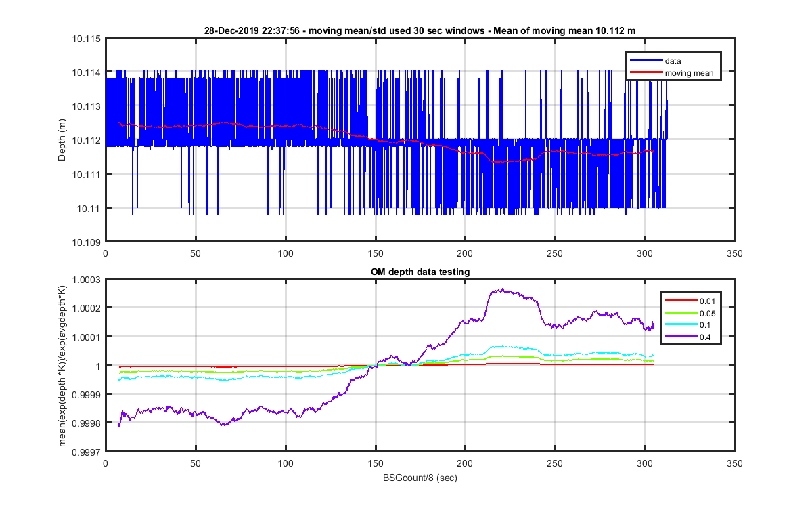Image resolution: width=812 pixels, height=508 pixels.
Task: Click red line sample beside '0.01'
Action: tap(680, 301)
